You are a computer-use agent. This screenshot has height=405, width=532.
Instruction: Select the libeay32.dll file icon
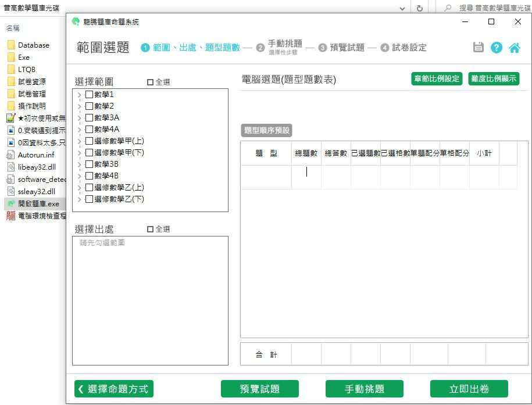tap(11, 167)
